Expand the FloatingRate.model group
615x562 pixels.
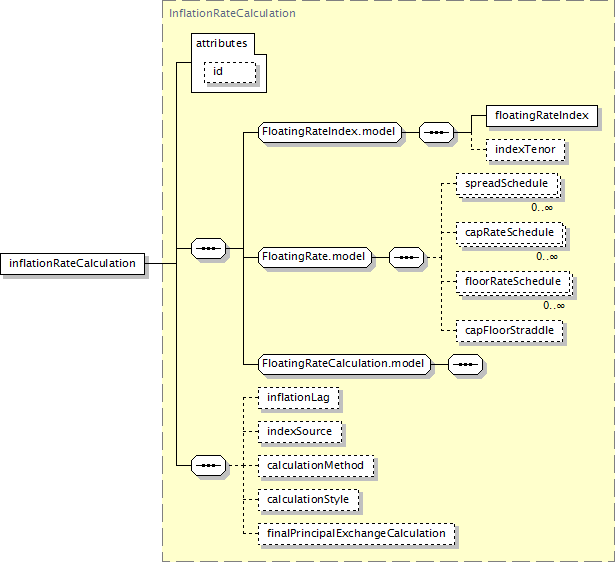click(315, 257)
